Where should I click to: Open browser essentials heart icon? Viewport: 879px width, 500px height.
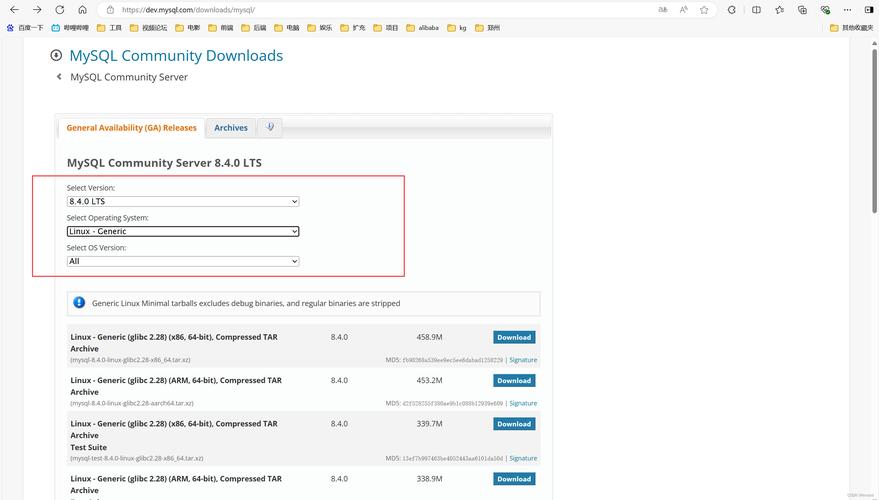coord(825,10)
